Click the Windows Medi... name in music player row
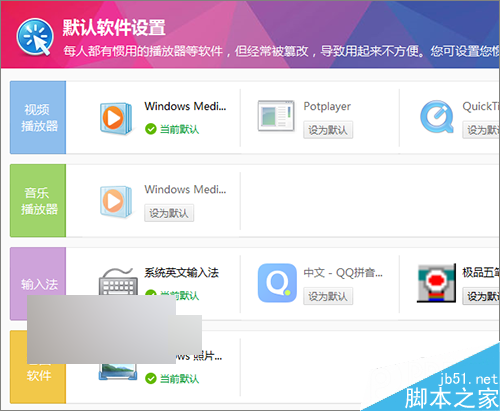 point(185,189)
